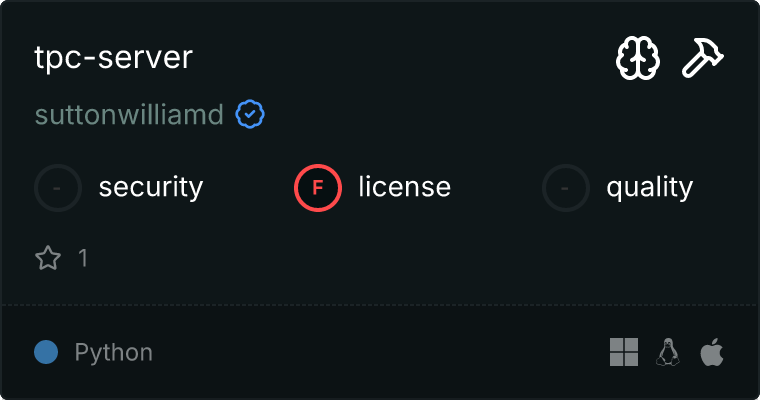Open the suttonwilliamd author profile
The width and height of the screenshot is (760, 400).
(129, 115)
